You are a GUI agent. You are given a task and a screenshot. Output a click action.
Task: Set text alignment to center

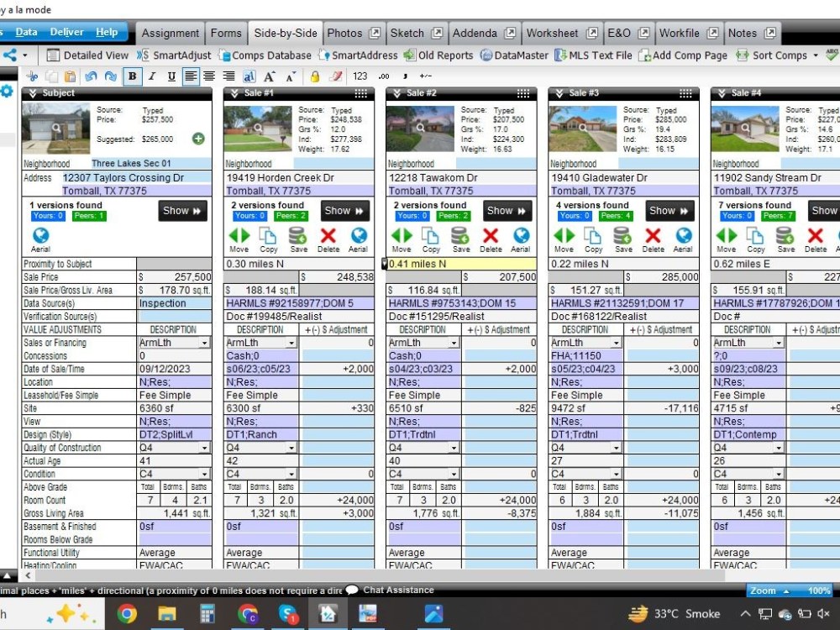click(209, 76)
